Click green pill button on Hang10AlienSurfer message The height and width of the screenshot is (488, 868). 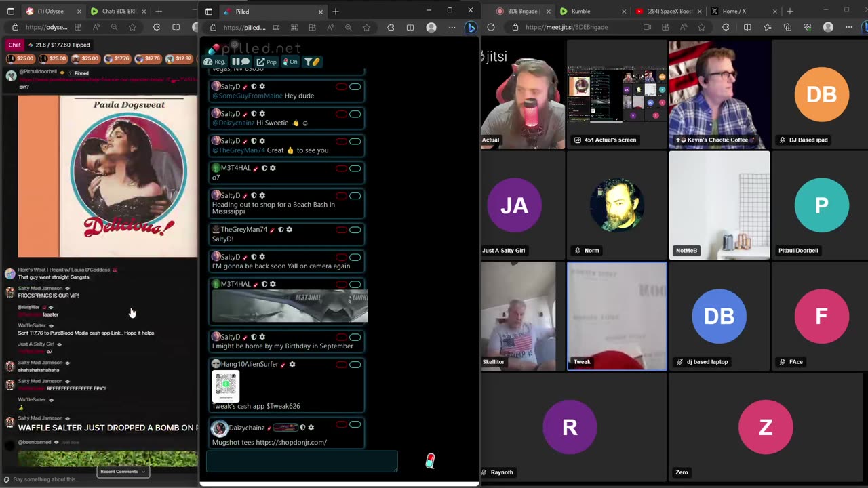coord(355,365)
